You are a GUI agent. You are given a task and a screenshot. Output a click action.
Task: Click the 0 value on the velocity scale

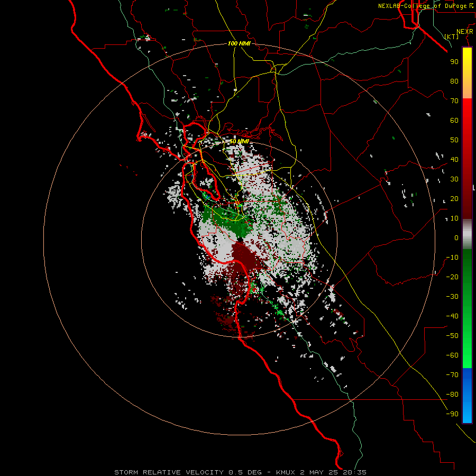[456, 238]
